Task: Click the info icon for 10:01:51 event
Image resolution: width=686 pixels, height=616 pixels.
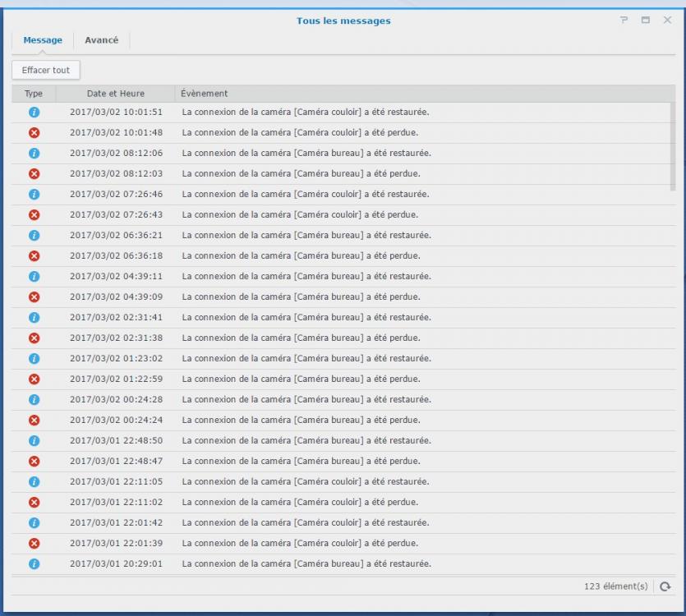Action: [34, 112]
